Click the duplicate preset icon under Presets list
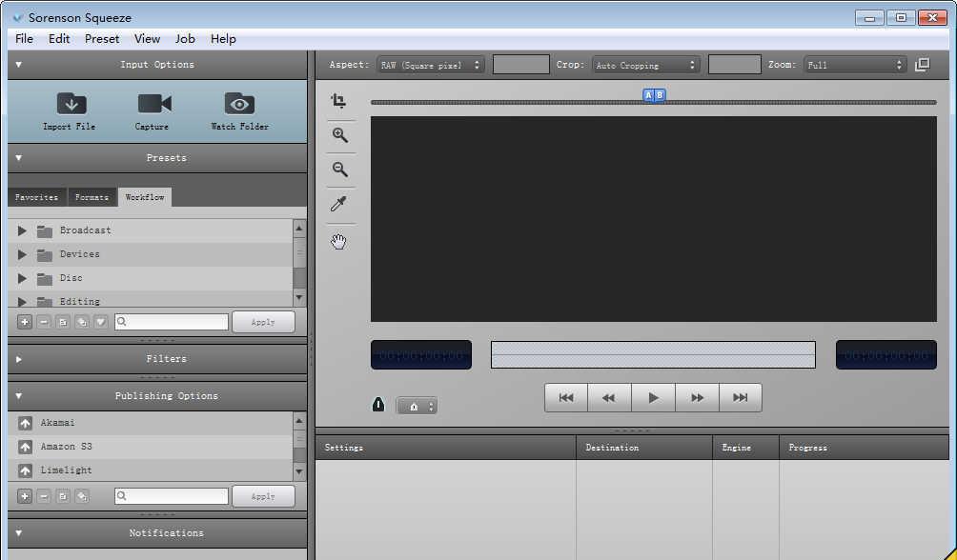The width and height of the screenshot is (957, 560). tap(82, 322)
